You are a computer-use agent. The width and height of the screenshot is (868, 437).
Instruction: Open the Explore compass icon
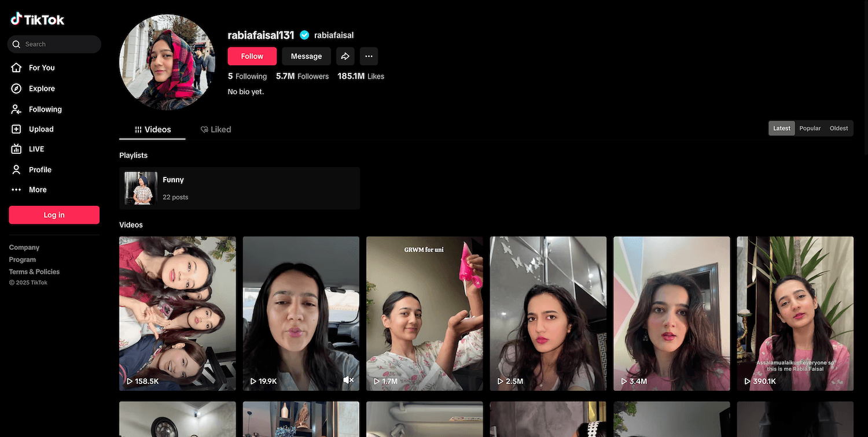pos(17,88)
